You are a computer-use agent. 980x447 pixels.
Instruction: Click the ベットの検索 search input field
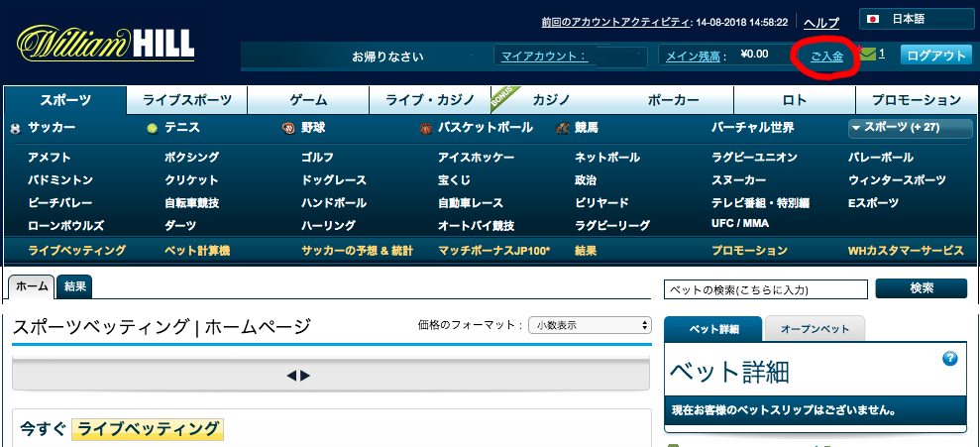[x=766, y=288]
